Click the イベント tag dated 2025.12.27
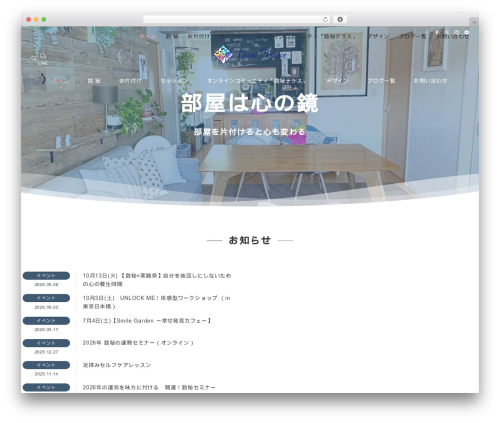This screenshot has height=423, width=500. [46, 343]
